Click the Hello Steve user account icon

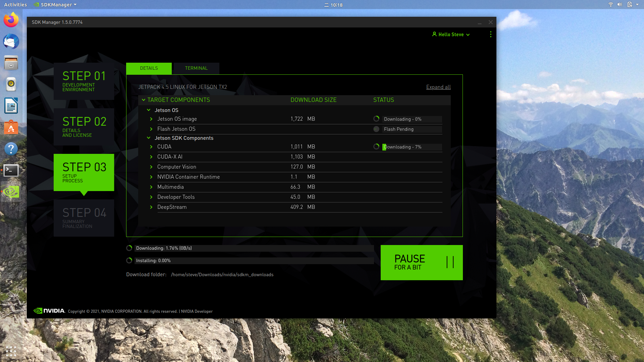435,34
